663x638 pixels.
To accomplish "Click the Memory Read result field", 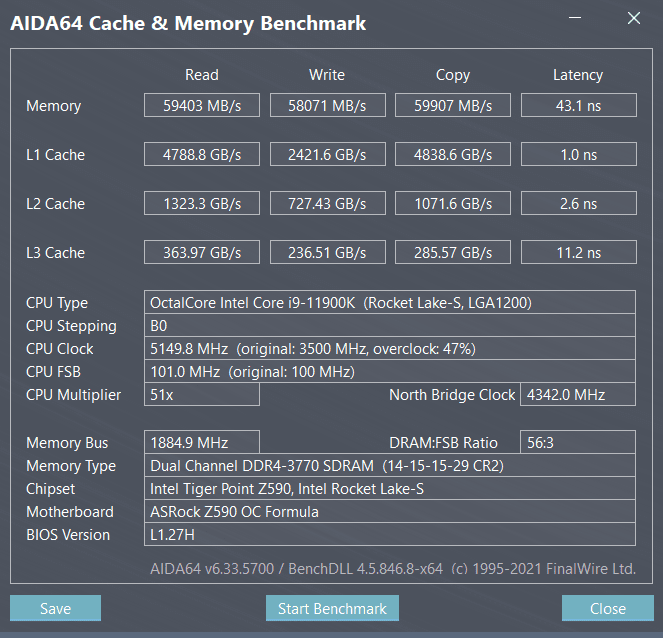I will (202, 105).
